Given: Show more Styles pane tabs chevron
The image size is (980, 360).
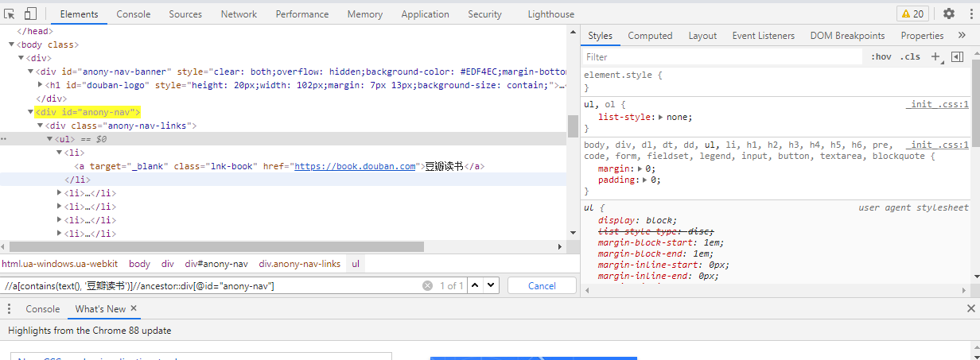Looking at the screenshot, I should click(962, 36).
